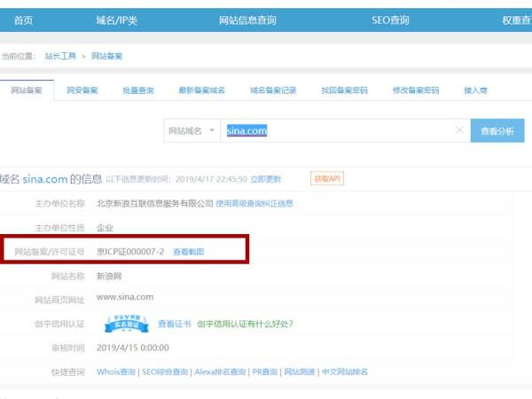Click 查看截图 link beside ICP number
The height and width of the screenshot is (399, 532).
point(189,252)
